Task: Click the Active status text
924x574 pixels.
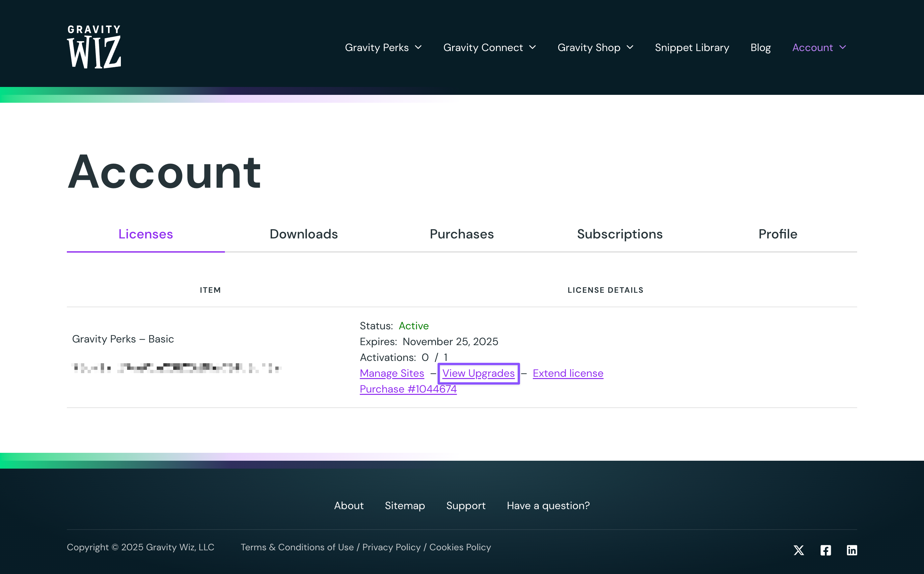Action: 413,326
